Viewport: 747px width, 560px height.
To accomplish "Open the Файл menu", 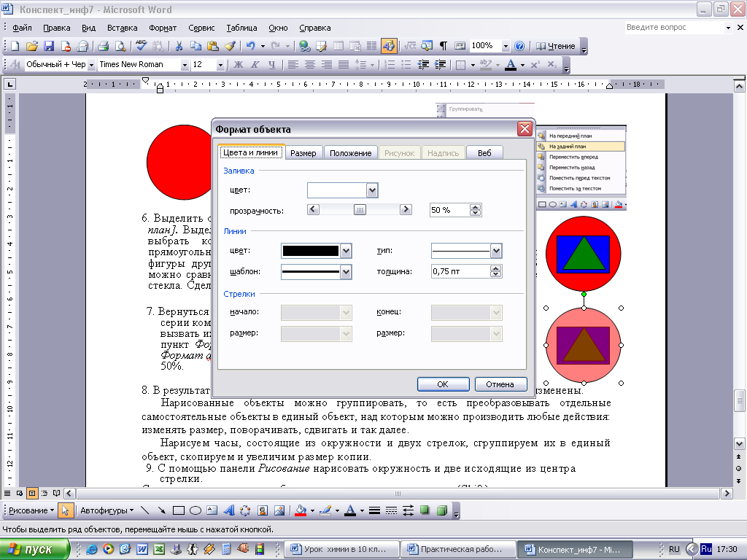I will click(22, 28).
